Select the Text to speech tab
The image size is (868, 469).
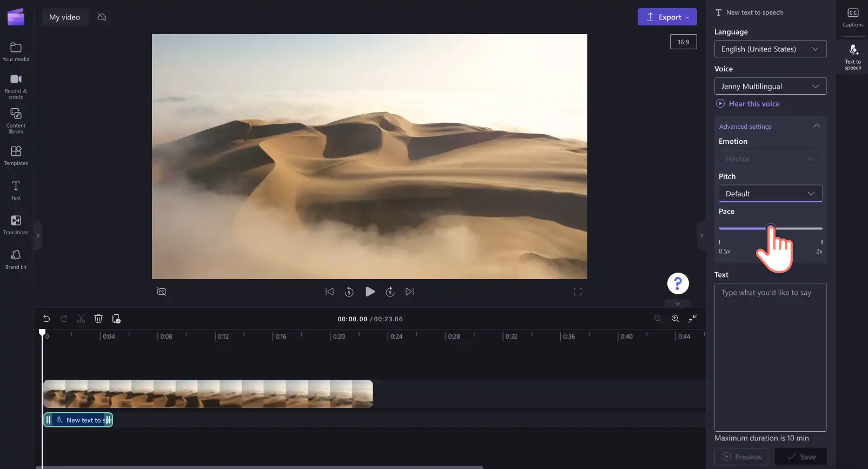pos(853,57)
